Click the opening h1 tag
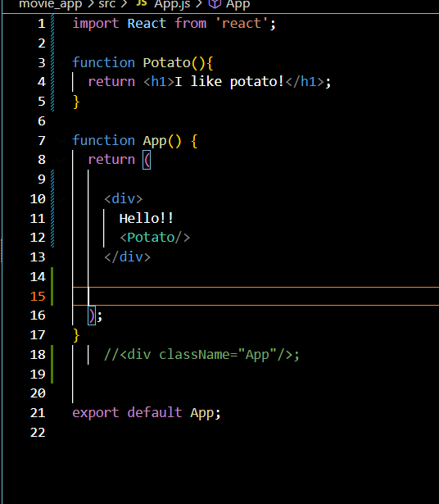Viewport: 439px width, 504px height. tap(159, 82)
